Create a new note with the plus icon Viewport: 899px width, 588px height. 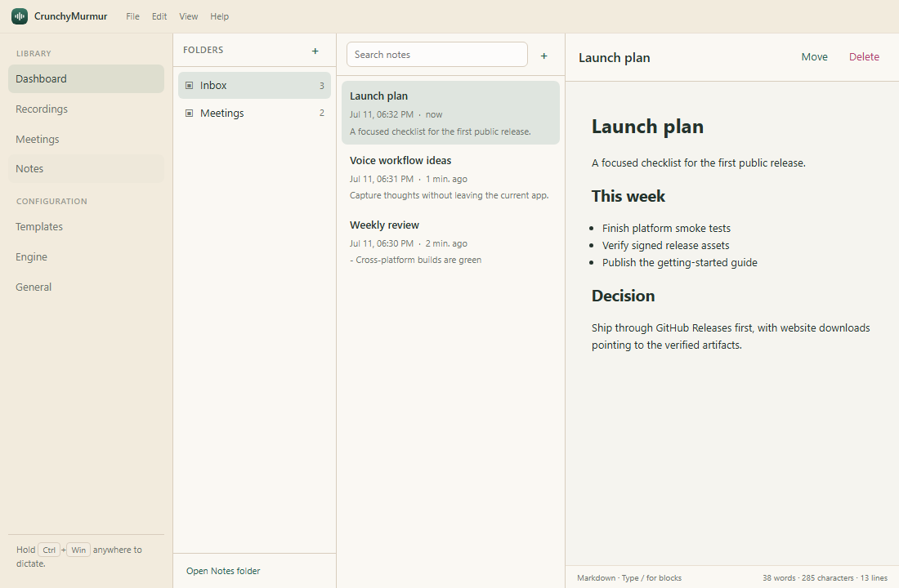click(x=543, y=56)
